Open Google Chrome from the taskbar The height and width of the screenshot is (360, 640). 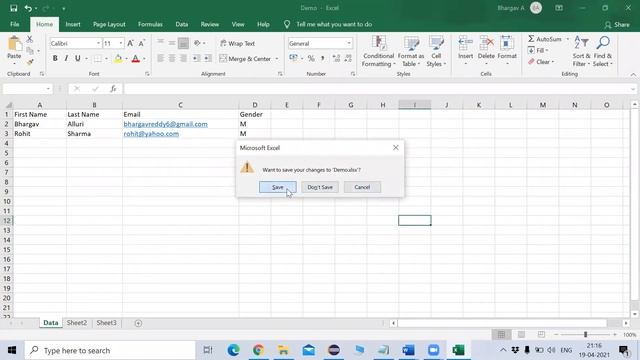tap(258, 350)
